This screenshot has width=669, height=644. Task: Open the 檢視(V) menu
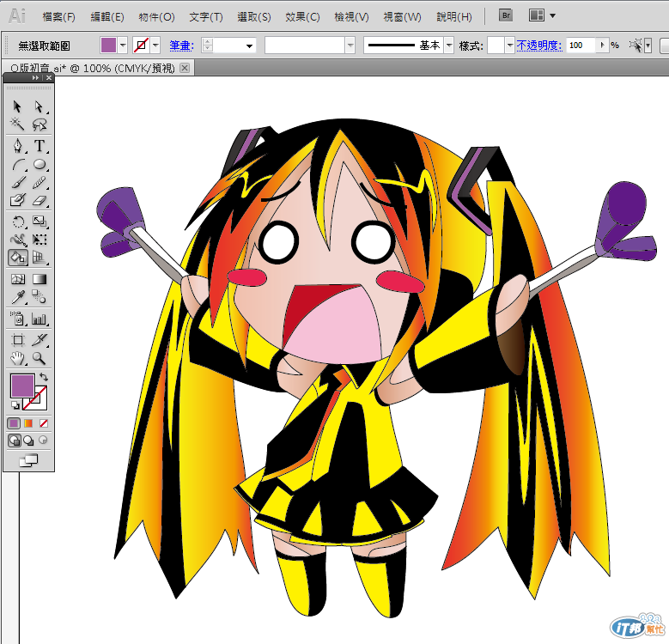pyautogui.click(x=351, y=16)
